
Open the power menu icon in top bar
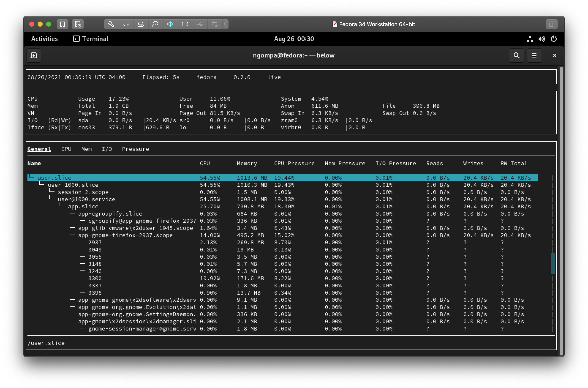pyautogui.click(x=554, y=39)
